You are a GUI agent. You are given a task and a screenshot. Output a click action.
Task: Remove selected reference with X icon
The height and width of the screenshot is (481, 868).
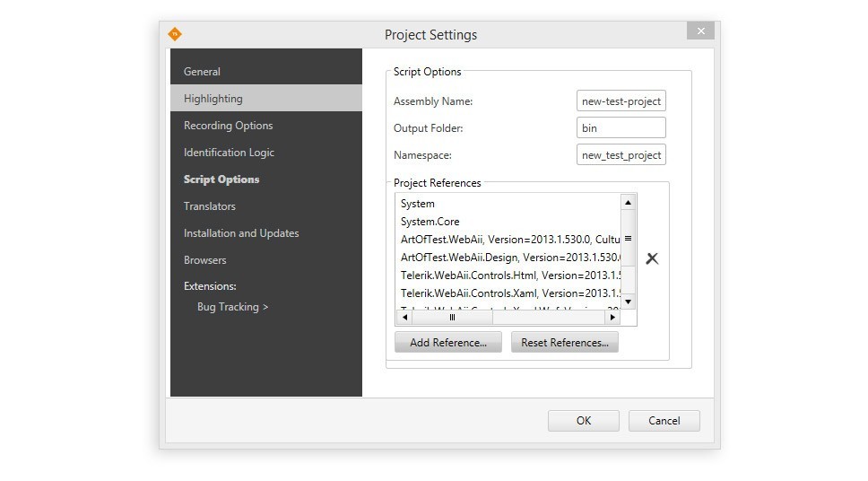(652, 258)
